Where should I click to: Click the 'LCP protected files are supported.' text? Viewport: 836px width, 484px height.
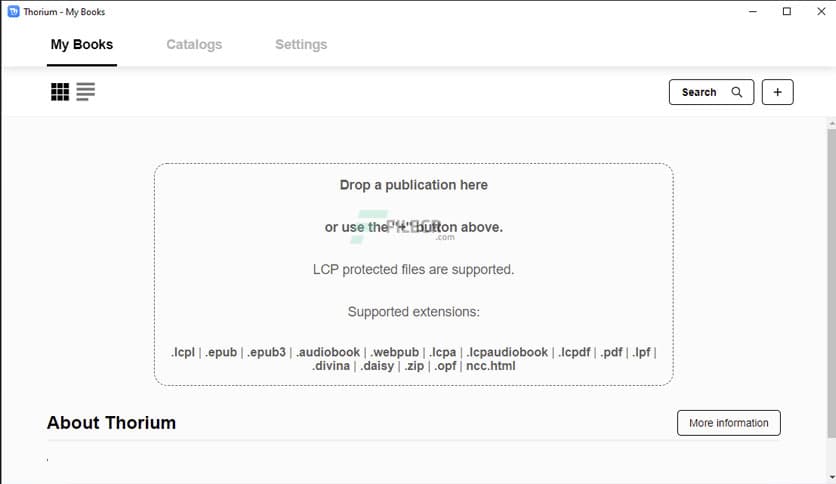tap(414, 269)
